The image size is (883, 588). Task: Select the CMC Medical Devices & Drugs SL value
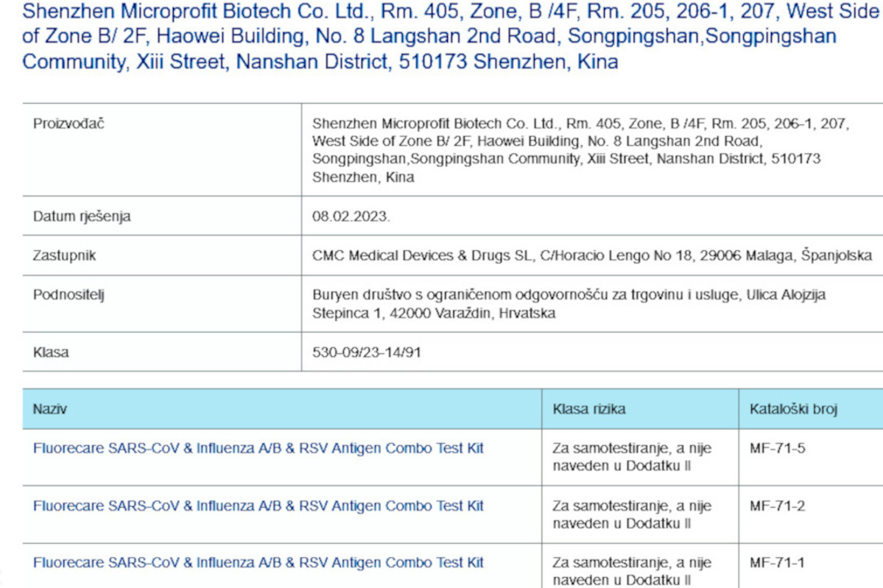tap(592, 255)
